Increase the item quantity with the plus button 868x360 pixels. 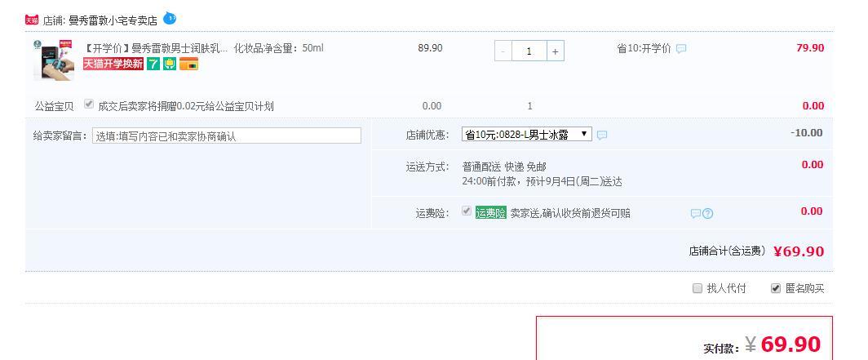pos(556,51)
